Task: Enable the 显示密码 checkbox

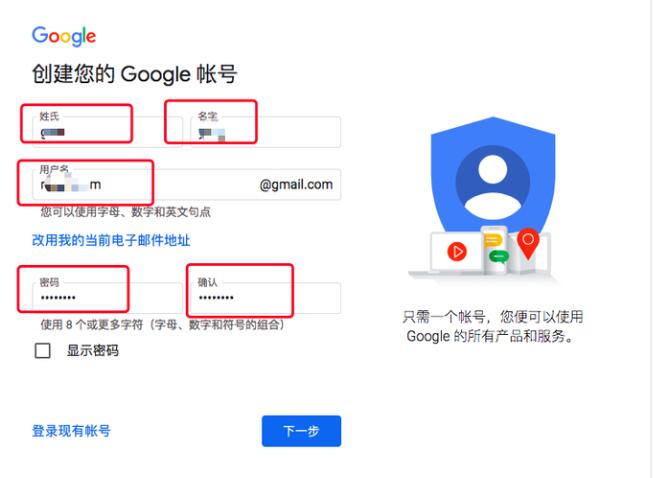Action: coord(42,351)
